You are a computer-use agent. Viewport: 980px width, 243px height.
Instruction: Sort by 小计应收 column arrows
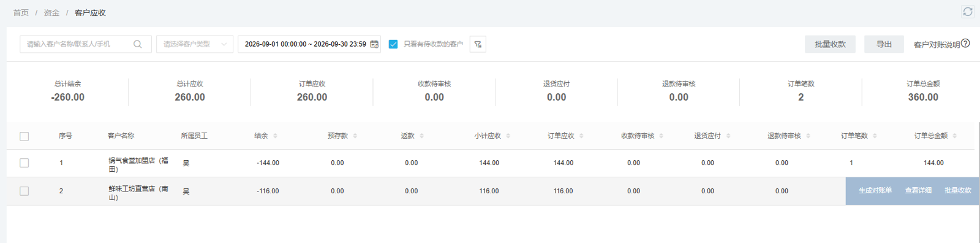coord(508,136)
